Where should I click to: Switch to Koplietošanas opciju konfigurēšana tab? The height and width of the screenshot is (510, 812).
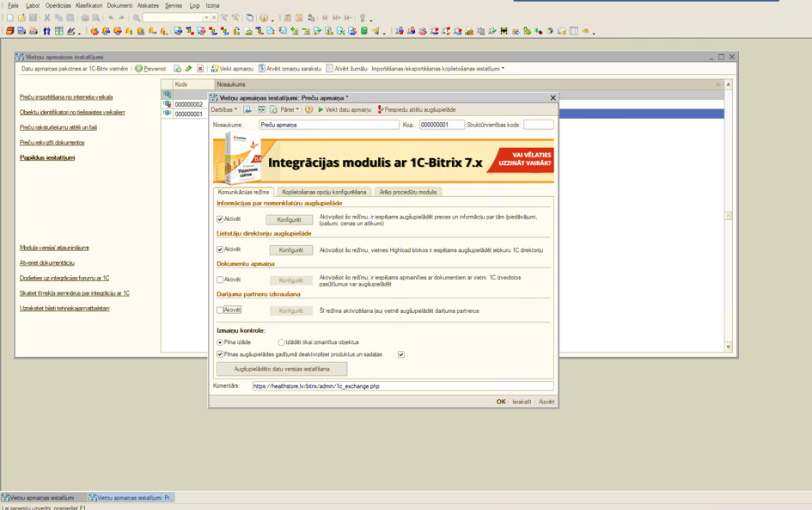coord(324,192)
